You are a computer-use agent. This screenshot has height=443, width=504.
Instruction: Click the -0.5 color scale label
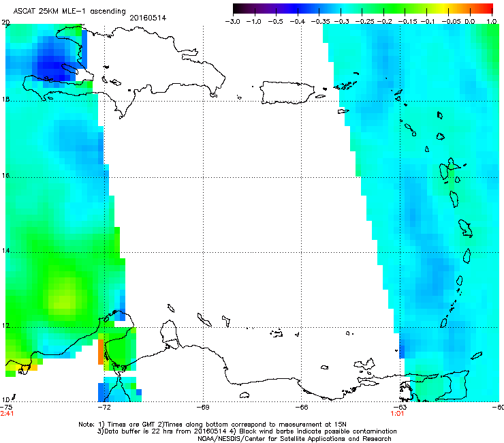coord(275,22)
